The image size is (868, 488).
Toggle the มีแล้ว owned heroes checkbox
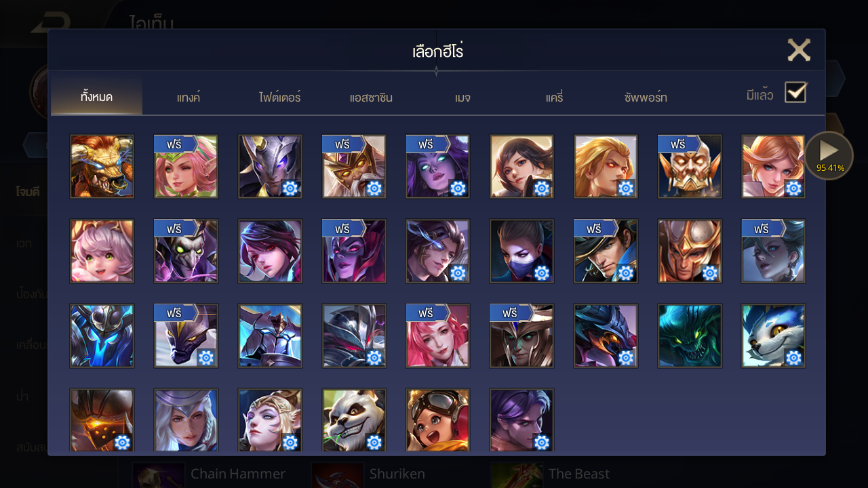[x=795, y=92]
